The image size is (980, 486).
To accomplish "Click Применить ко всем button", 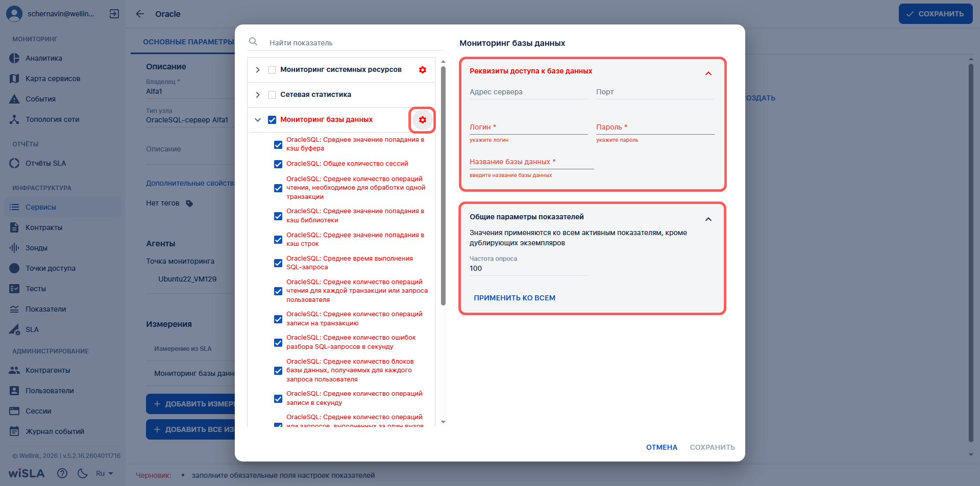I will [514, 298].
